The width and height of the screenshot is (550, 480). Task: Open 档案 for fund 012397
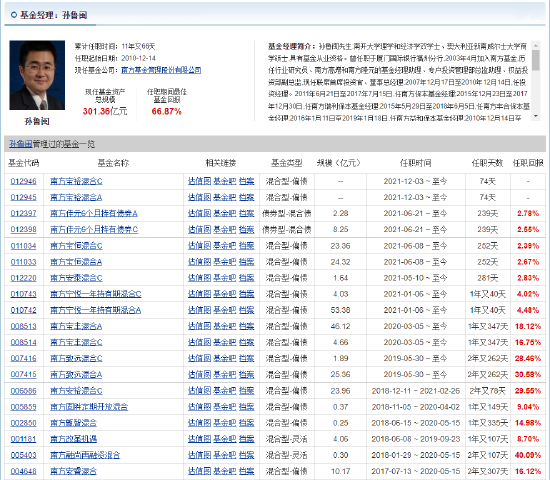point(247,213)
